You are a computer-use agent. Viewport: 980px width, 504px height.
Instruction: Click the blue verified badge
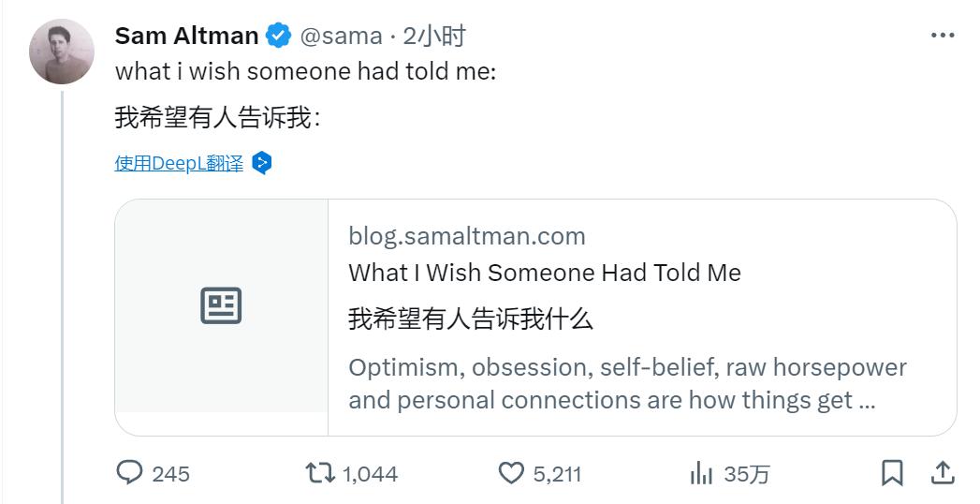[x=278, y=37]
